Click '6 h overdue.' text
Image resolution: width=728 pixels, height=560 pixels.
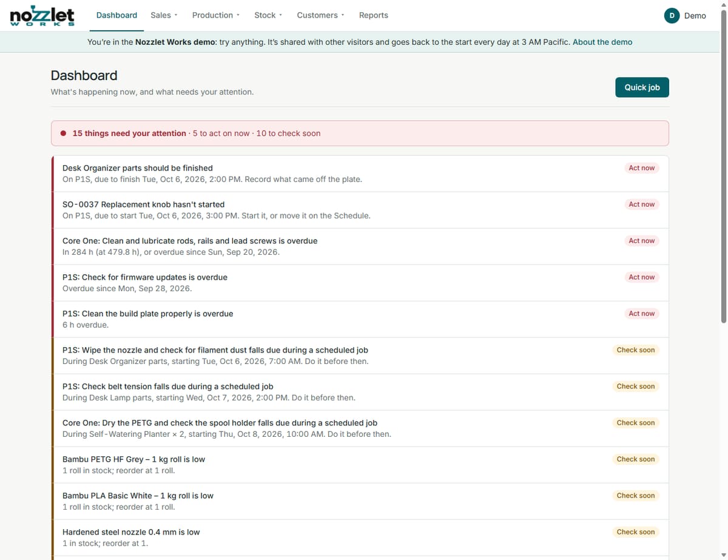coord(86,325)
